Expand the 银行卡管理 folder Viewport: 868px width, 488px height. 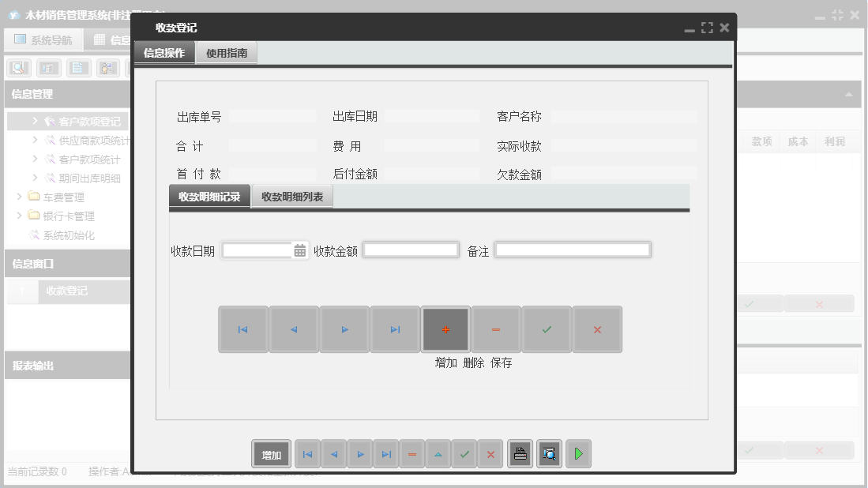pyautogui.click(x=18, y=216)
